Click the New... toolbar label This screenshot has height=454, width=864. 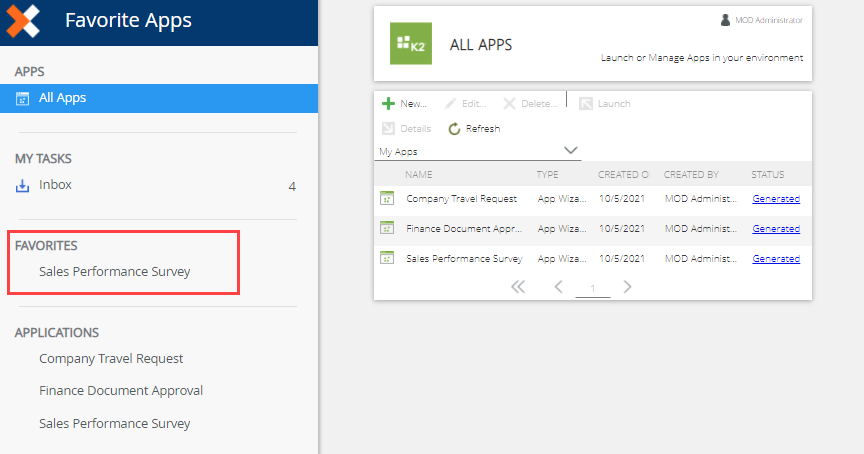(413, 104)
